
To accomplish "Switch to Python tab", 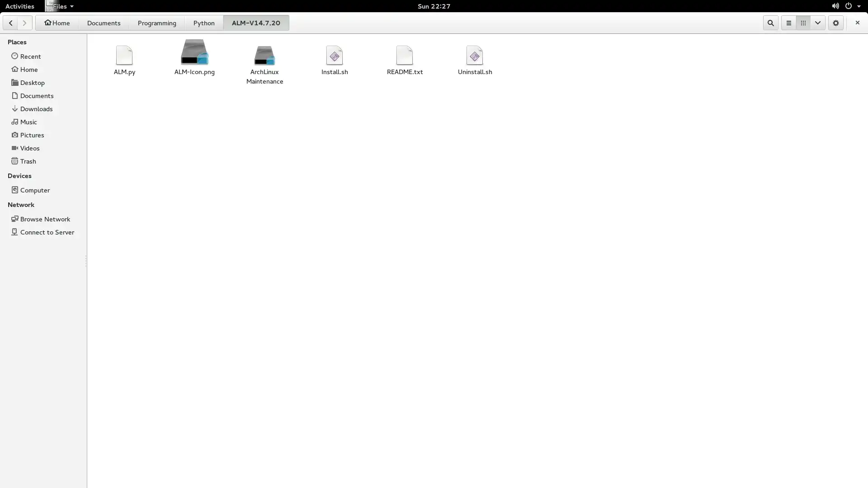I will (x=204, y=23).
